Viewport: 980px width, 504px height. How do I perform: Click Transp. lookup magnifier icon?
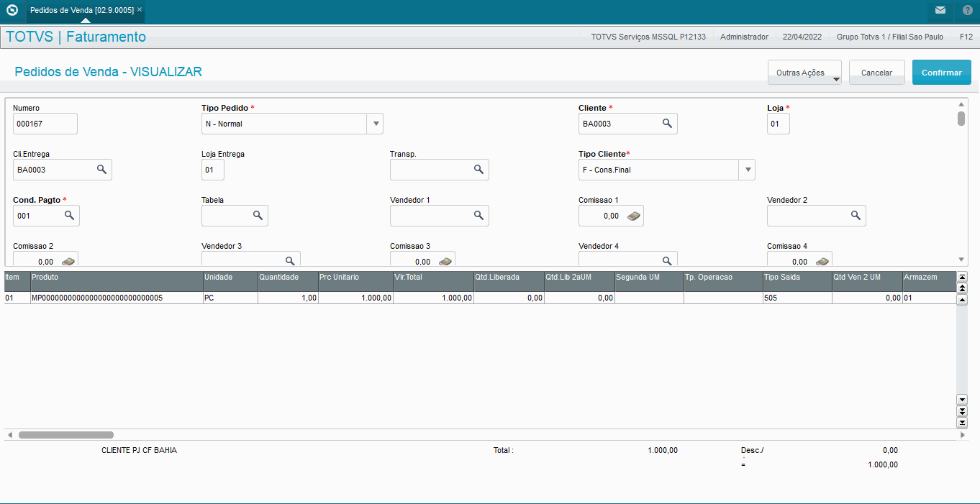tap(478, 170)
